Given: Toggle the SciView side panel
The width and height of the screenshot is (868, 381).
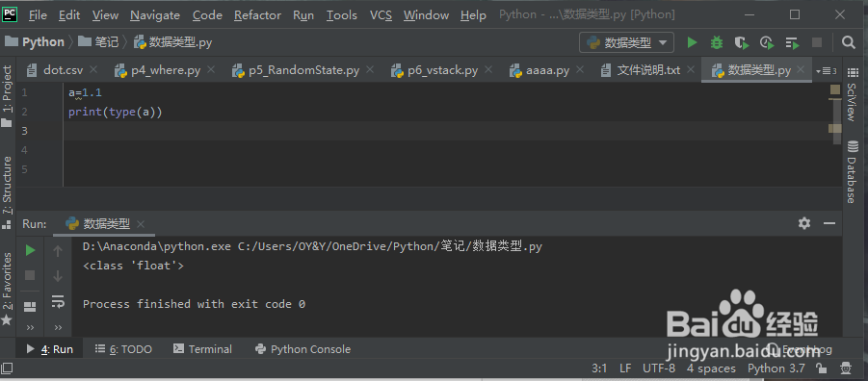Looking at the screenshot, I should pos(852,94).
